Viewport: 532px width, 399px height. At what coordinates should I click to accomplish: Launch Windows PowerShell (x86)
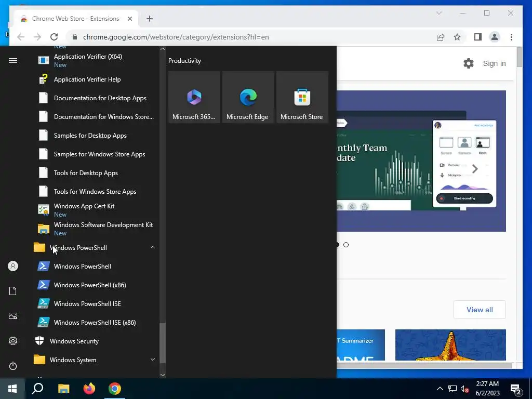pyautogui.click(x=96, y=285)
